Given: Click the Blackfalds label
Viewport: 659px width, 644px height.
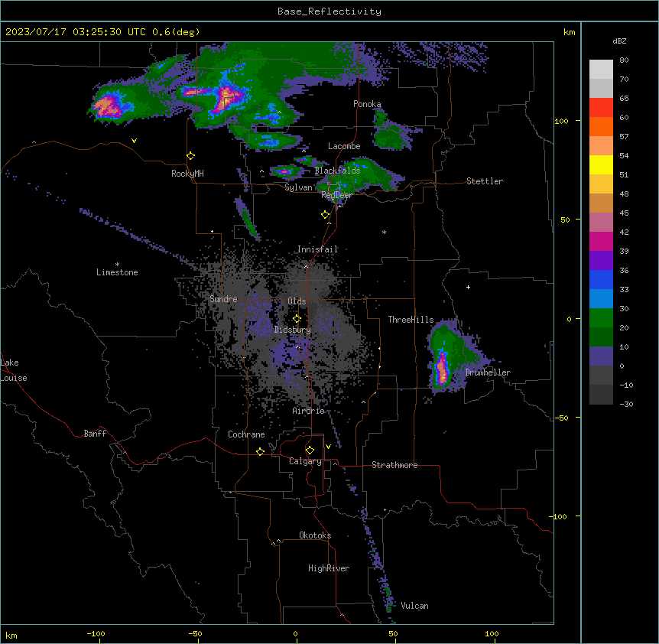Looking at the screenshot, I should [337, 171].
